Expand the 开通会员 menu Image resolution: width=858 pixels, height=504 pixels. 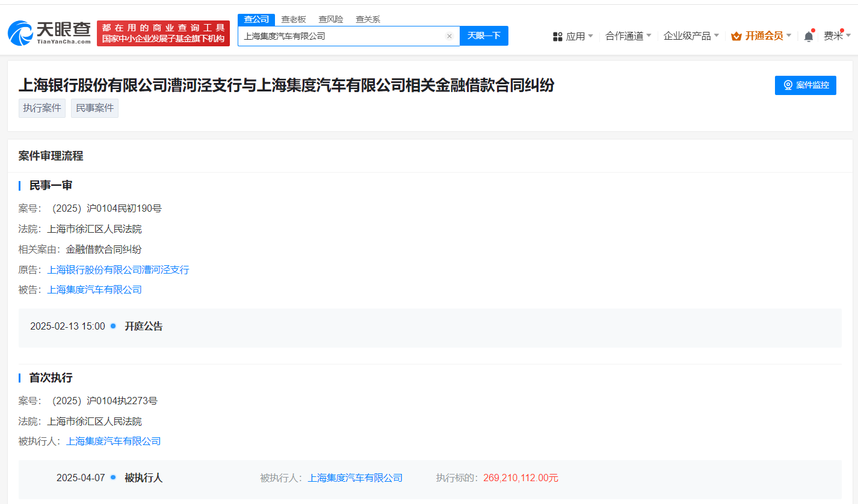(768, 36)
